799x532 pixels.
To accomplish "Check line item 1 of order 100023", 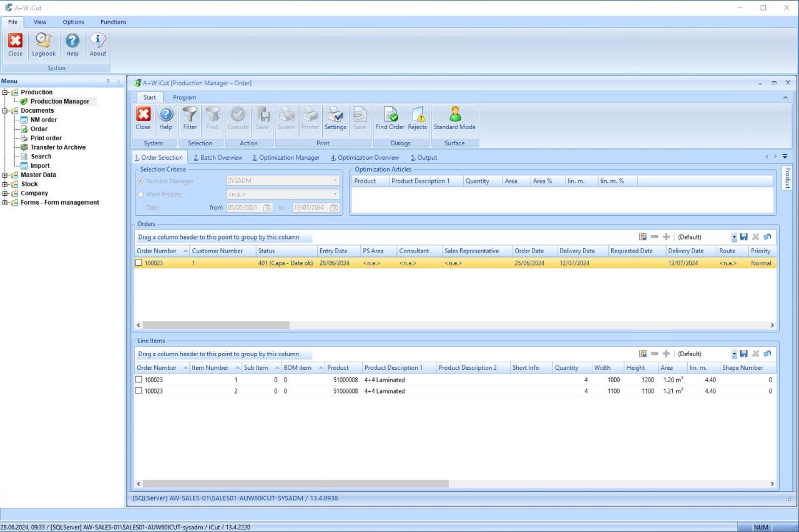I will pos(139,380).
